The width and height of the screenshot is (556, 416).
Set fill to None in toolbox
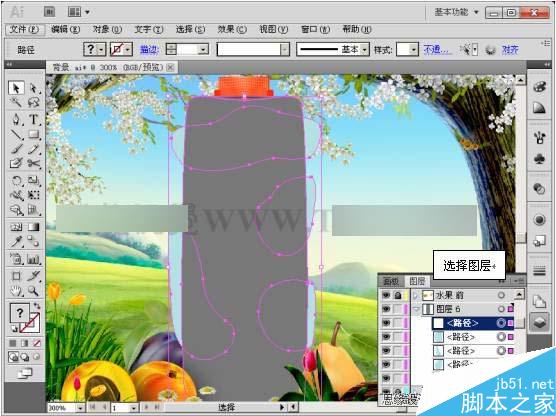click(37, 343)
